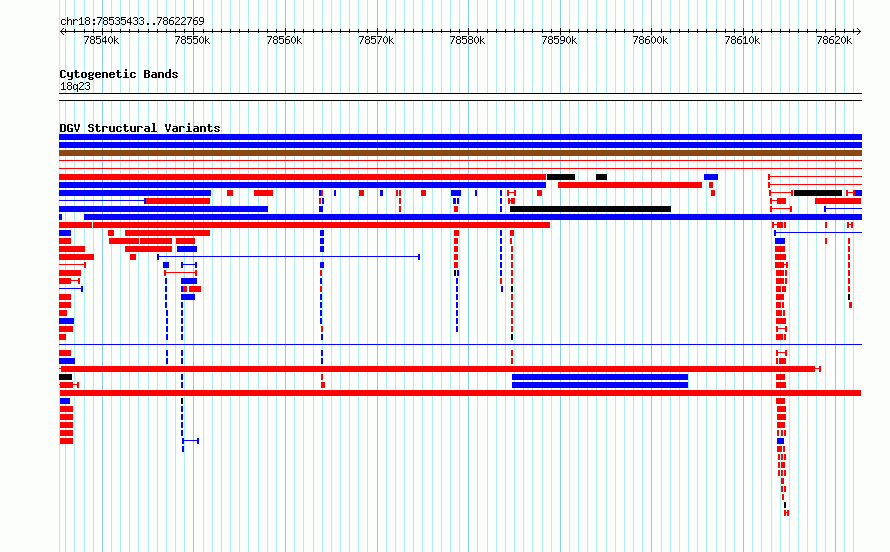Viewport: 890px width, 552px height.
Task: Click the 78580k ruler label
Action: point(468,40)
